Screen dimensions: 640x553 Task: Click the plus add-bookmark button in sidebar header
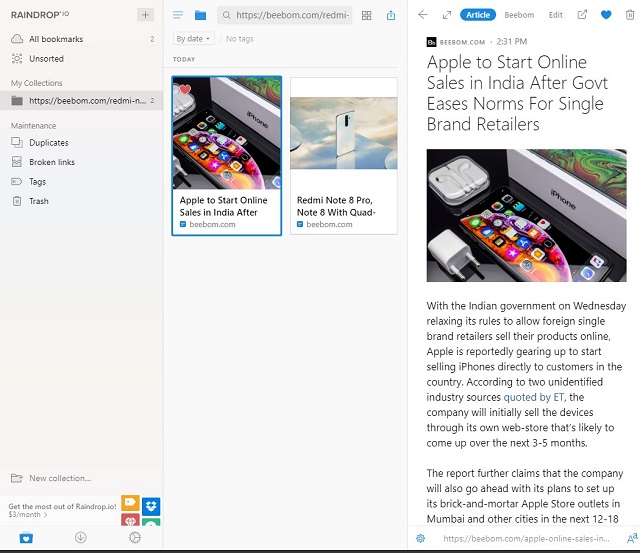pos(145,15)
